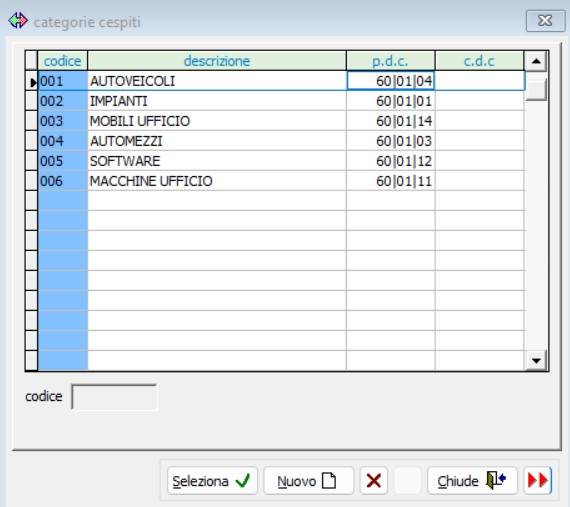The image size is (570, 507).
Task: Click row selector of code 004
Action: (x=32, y=141)
